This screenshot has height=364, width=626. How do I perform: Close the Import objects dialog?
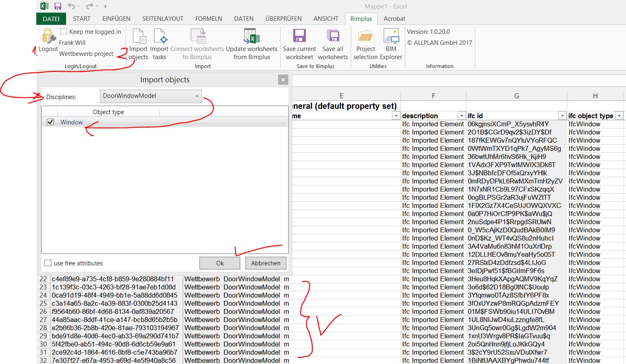(x=283, y=80)
